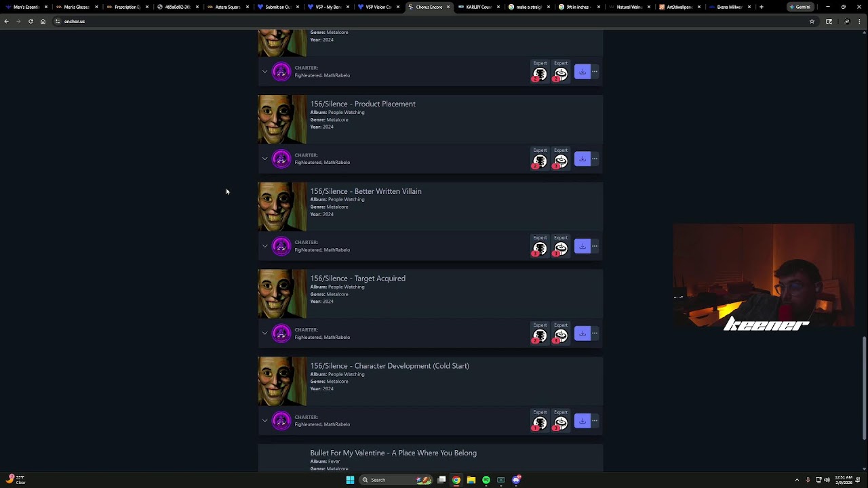This screenshot has height=488, width=868.
Task: Open the Windows Start menu
Action: tap(350, 480)
